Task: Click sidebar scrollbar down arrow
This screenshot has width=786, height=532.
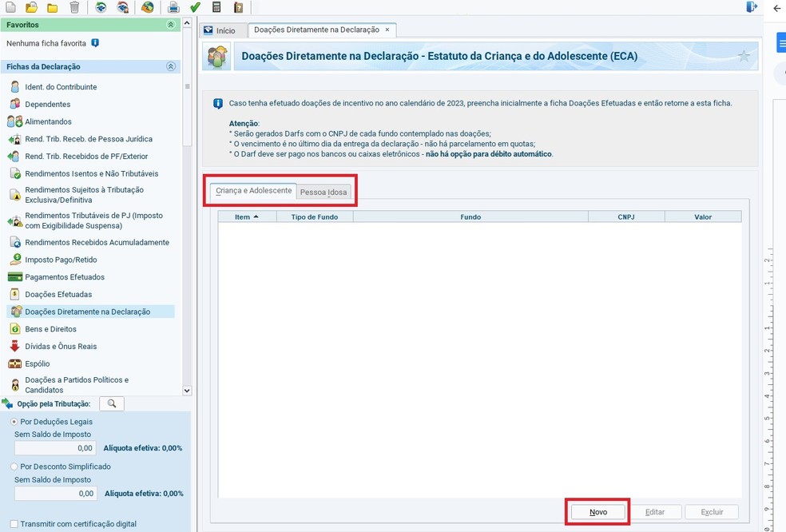Action: 187,391
